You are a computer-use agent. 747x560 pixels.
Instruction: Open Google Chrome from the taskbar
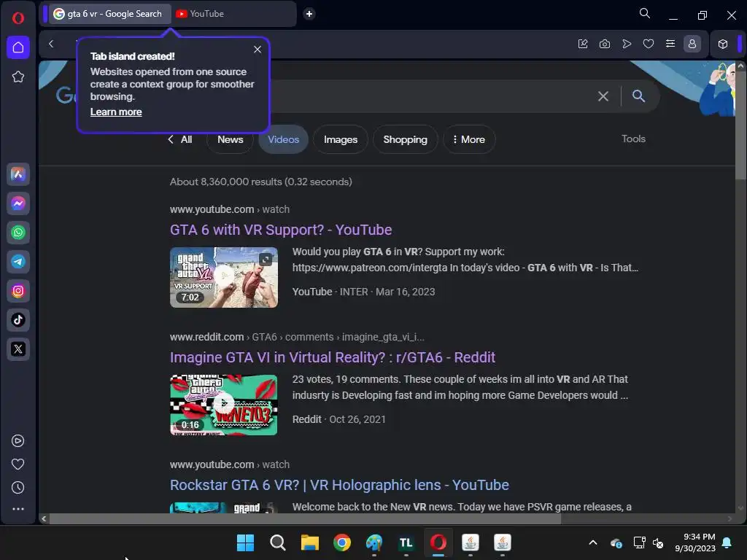tap(342, 542)
